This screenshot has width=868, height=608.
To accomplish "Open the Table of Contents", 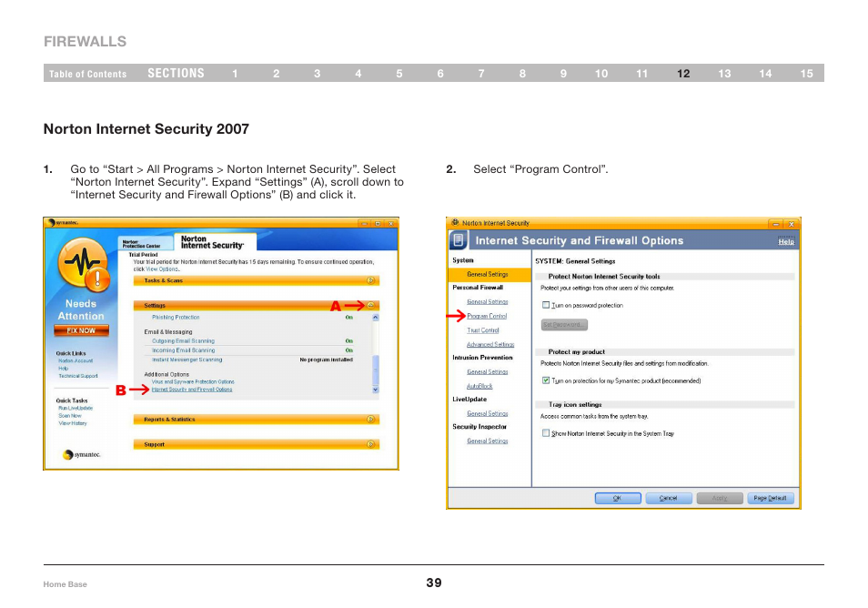I will coord(88,74).
